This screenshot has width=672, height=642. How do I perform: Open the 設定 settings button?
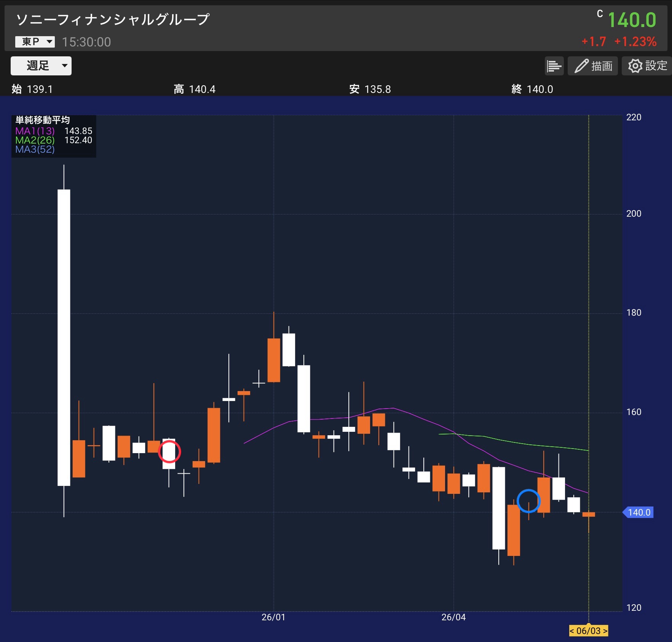647,66
